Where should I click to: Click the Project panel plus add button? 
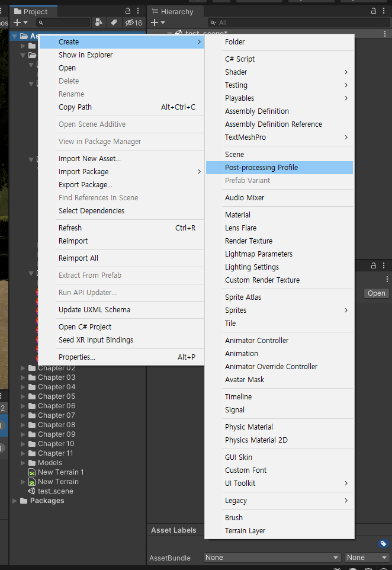pos(20,23)
